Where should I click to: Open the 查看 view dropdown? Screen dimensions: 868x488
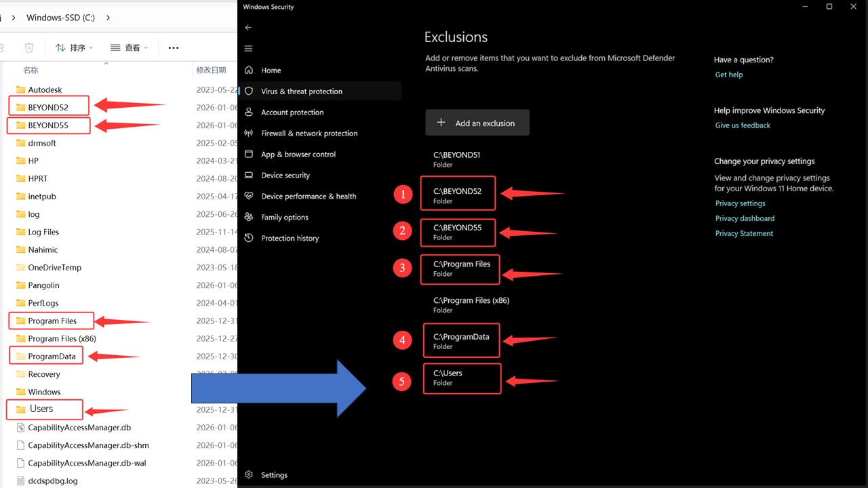tap(129, 47)
